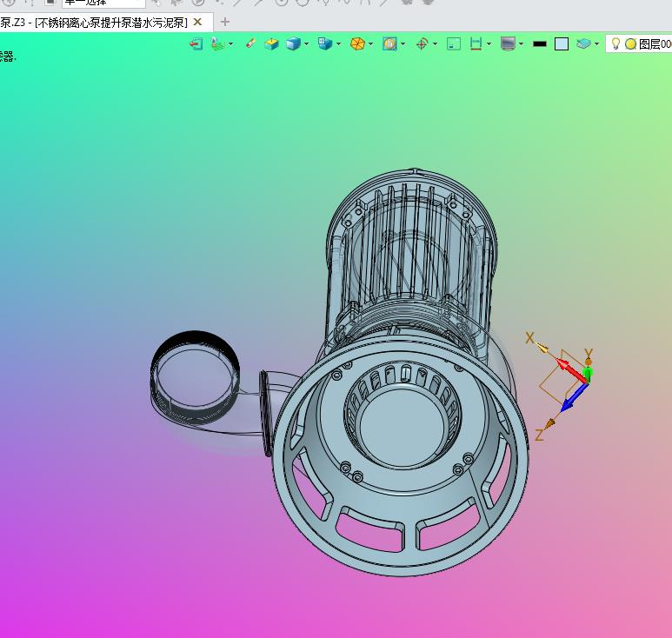Expand the monitor display dropdown arrow
The width and height of the screenshot is (672, 638).
pyautogui.click(x=521, y=43)
